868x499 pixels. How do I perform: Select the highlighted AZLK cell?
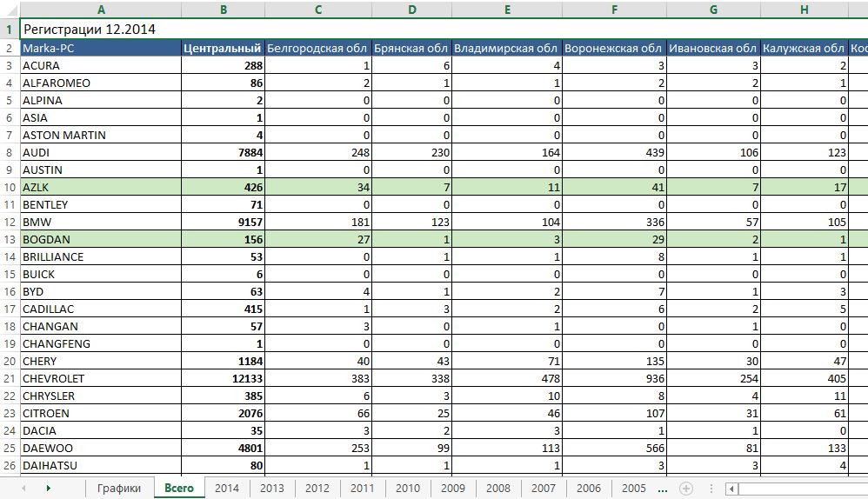point(101,187)
